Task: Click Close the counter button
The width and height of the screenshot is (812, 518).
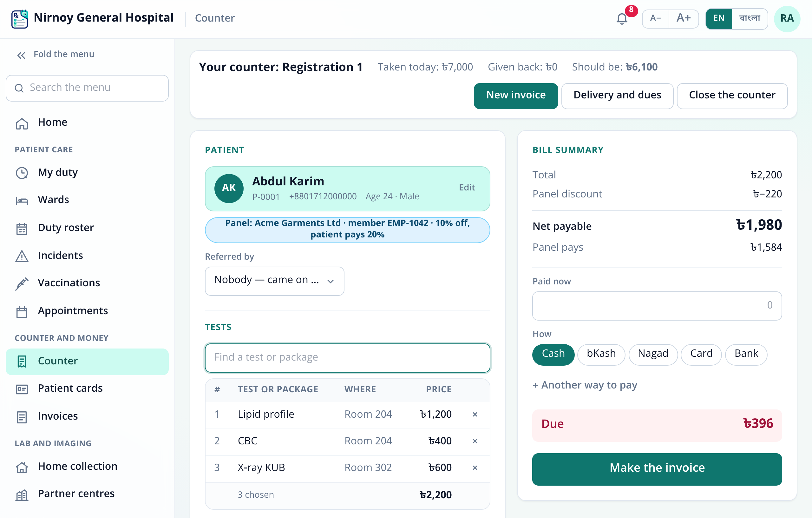Action: click(732, 96)
